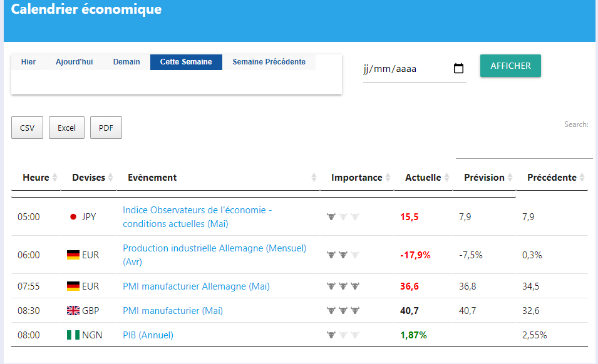598x364 pixels.
Task: Sort the table by Devises column
Action: (x=88, y=178)
